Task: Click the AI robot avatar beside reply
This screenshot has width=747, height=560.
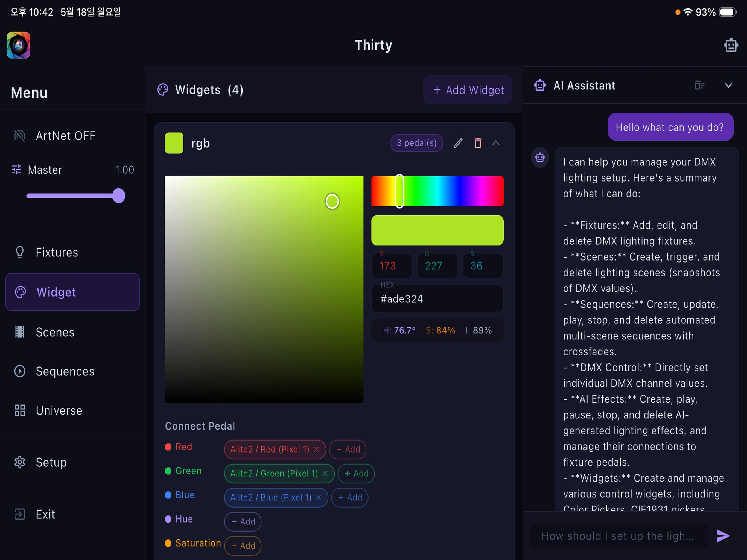Action: [540, 157]
